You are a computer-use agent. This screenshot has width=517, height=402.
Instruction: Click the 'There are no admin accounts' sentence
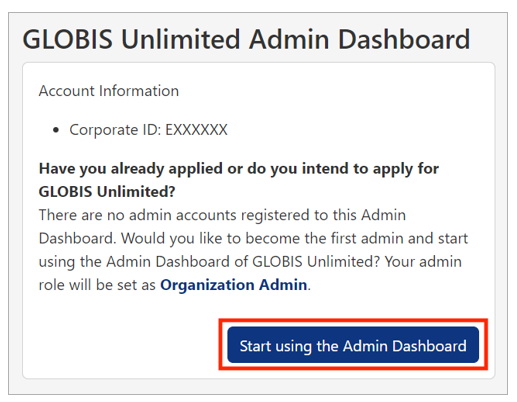point(222,215)
